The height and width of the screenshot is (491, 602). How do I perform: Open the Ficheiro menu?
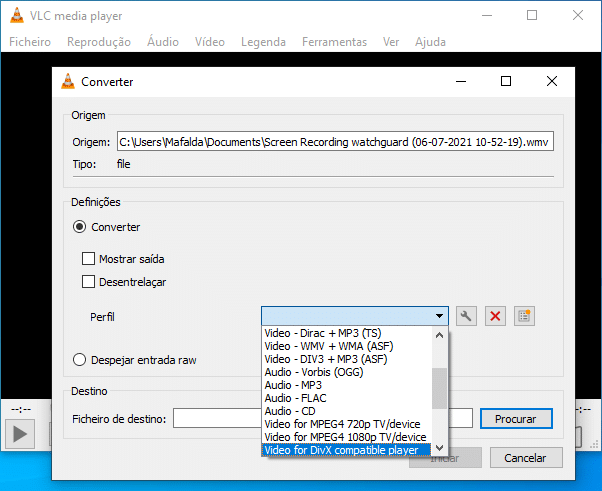click(30, 41)
